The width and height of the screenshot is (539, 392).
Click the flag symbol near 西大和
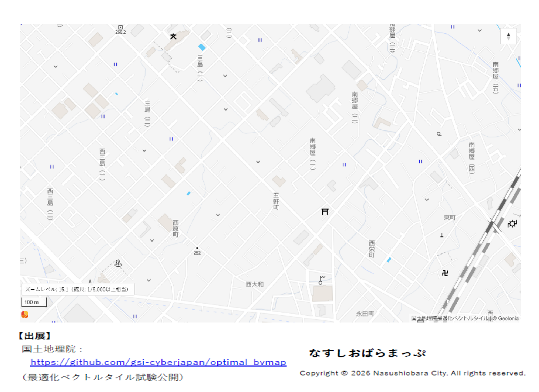(x=321, y=280)
